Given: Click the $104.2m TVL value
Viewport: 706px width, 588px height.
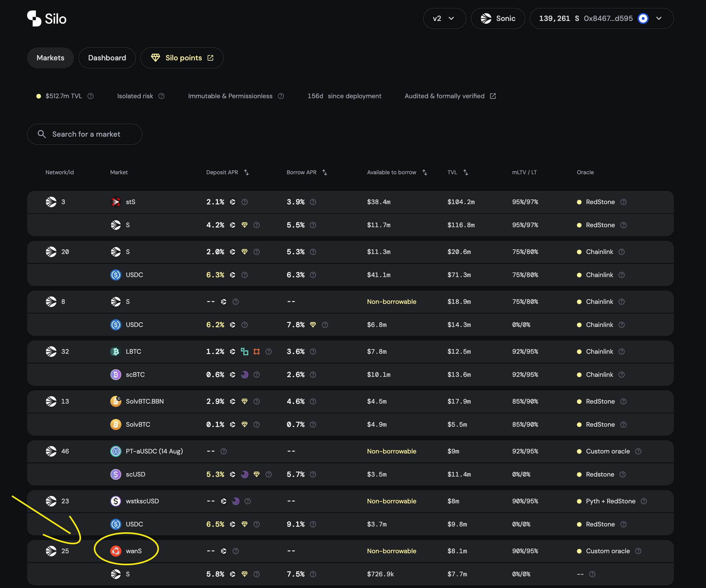Looking at the screenshot, I should point(461,202).
